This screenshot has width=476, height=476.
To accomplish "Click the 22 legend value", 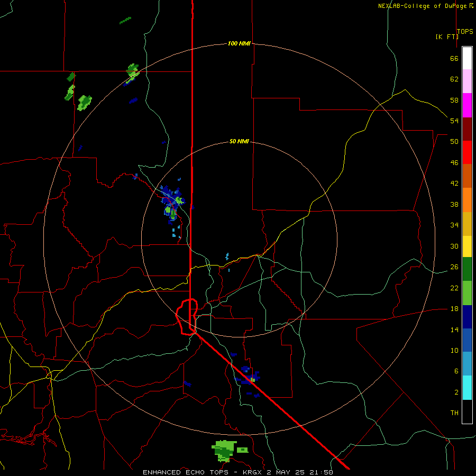I will point(454,288).
